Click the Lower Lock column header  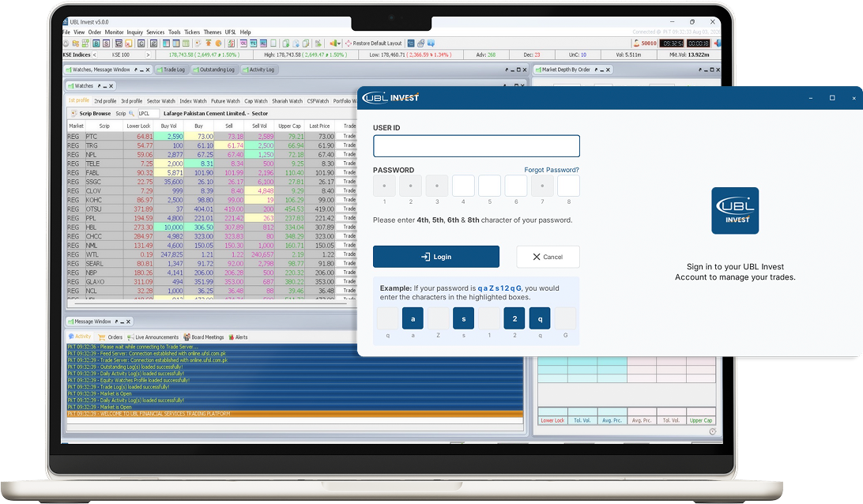click(138, 126)
